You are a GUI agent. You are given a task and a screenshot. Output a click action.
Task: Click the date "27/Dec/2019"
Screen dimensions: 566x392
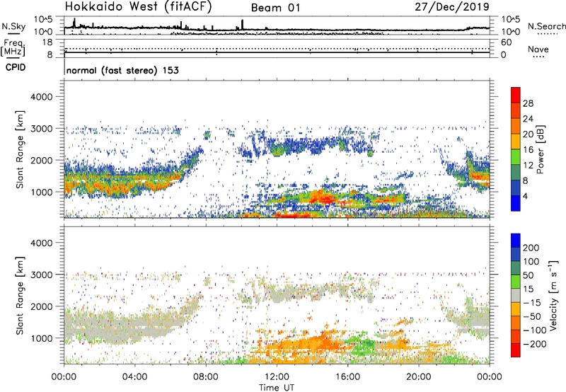click(x=451, y=6)
